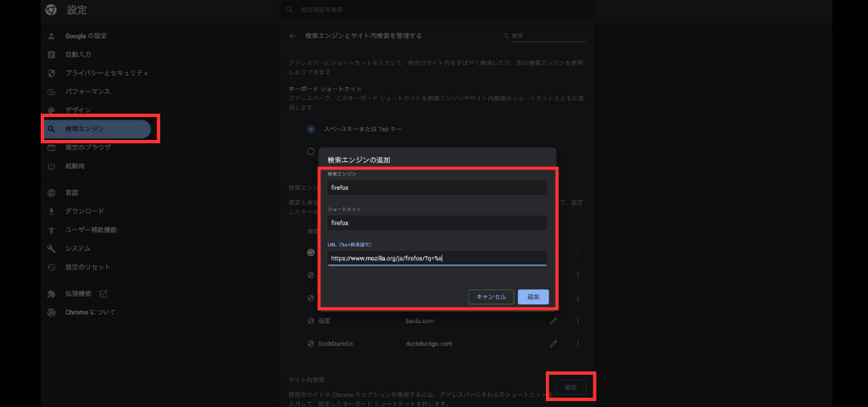Click the サイト内検索 section heading
This screenshot has height=407, width=868.
pos(307,380)
